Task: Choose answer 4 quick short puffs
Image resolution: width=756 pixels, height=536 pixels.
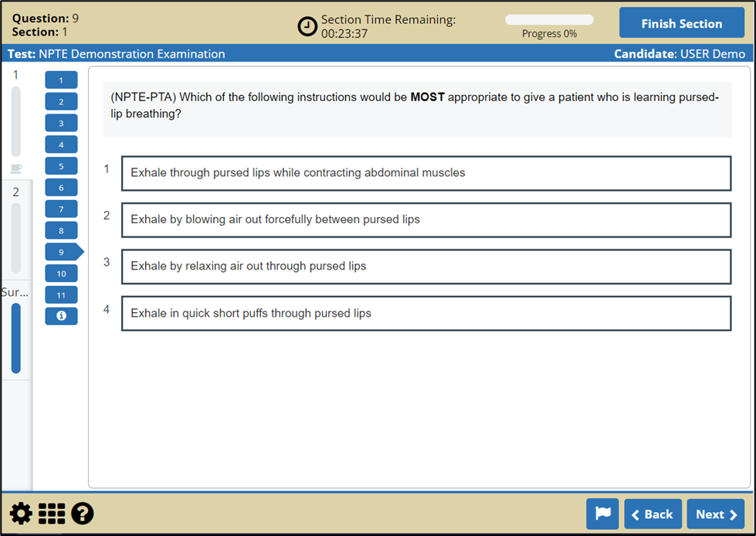Action: click(425, 314)
